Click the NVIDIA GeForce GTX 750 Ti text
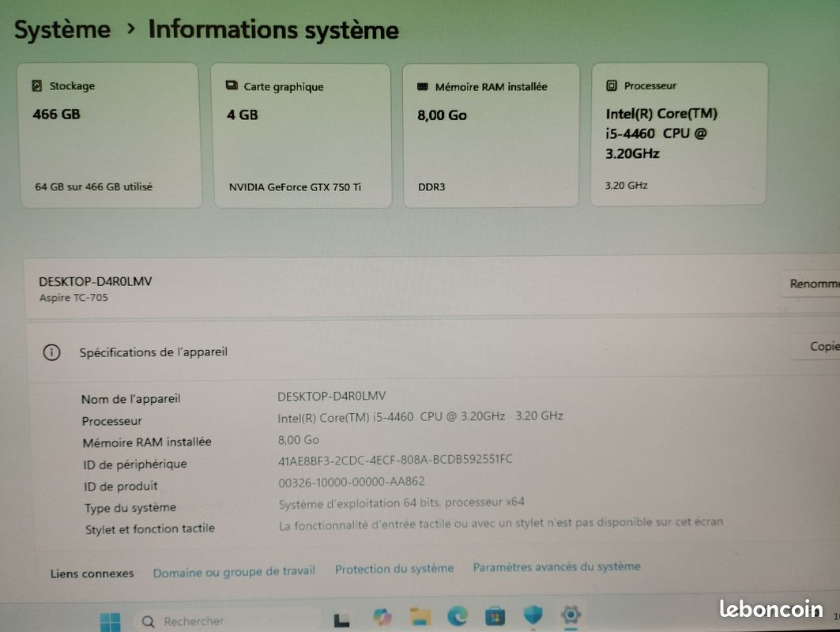 tap(296, 187)
